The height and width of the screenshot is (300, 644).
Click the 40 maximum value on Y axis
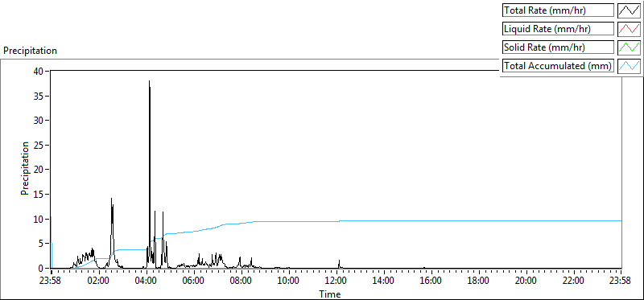pos(38,71)
